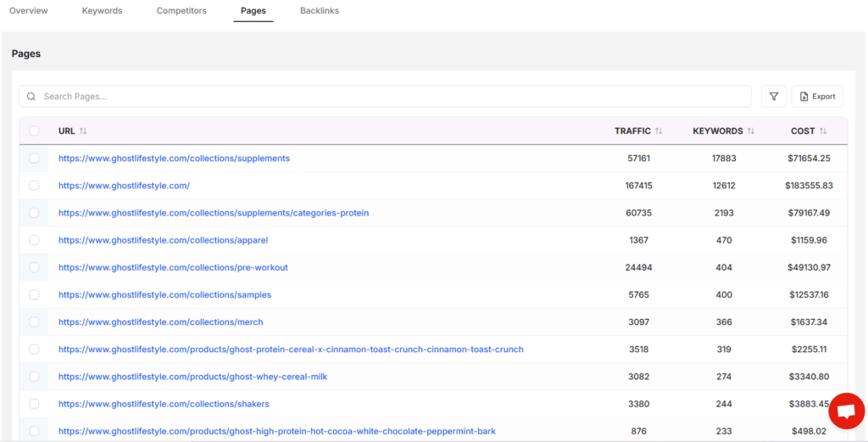Check the categories-protein row checkbox

point(34,213)
